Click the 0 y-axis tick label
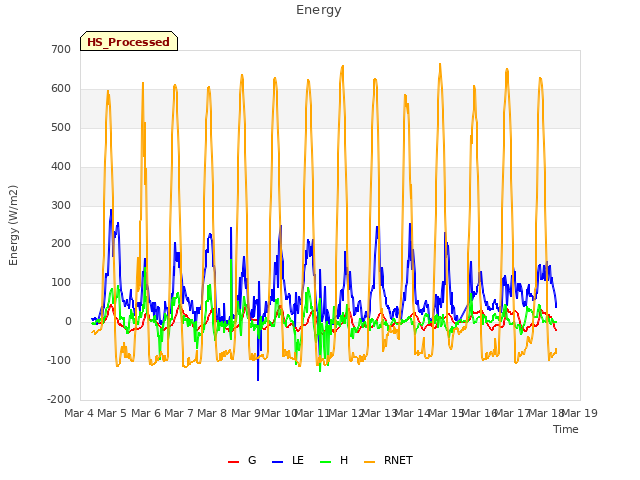The width and height of the screenshot is (640, 480). pos(68,322)
